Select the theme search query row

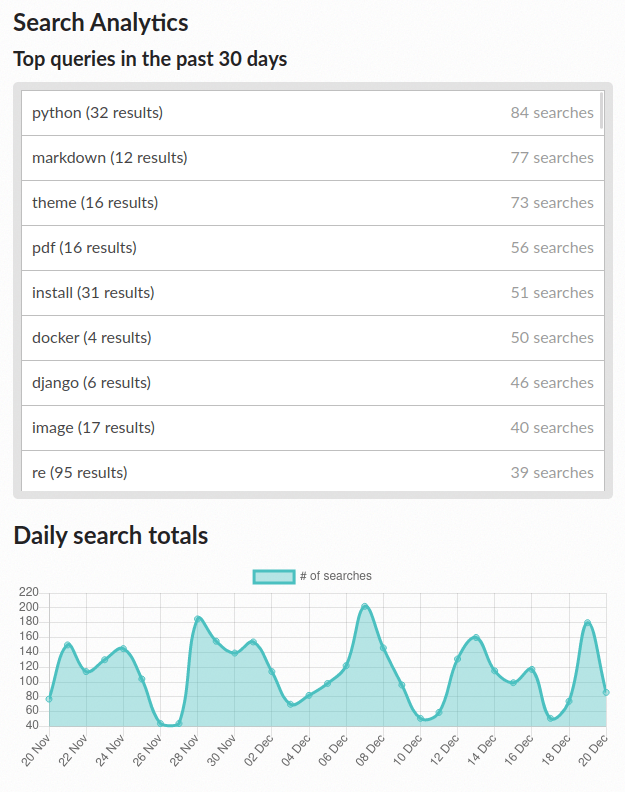tap(313, 203)
